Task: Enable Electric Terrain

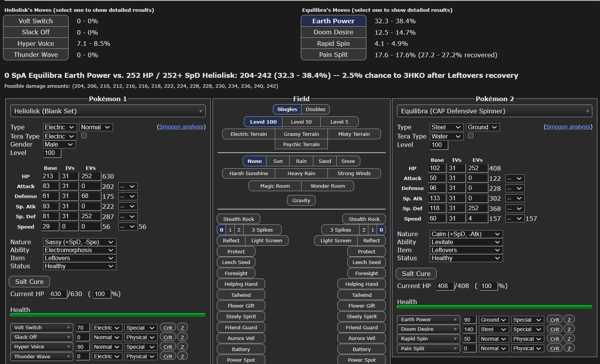Action: (x=248, y=134)
